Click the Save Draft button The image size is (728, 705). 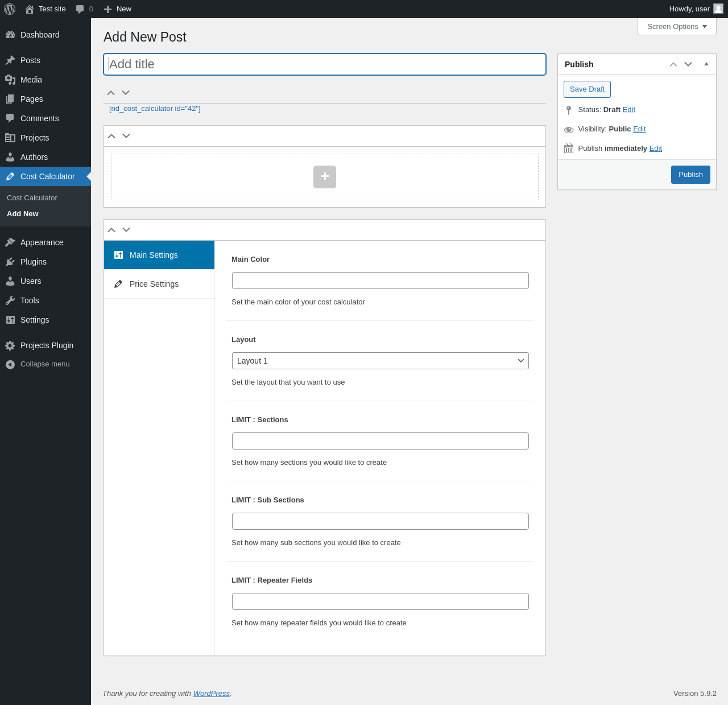click(587, 89)
